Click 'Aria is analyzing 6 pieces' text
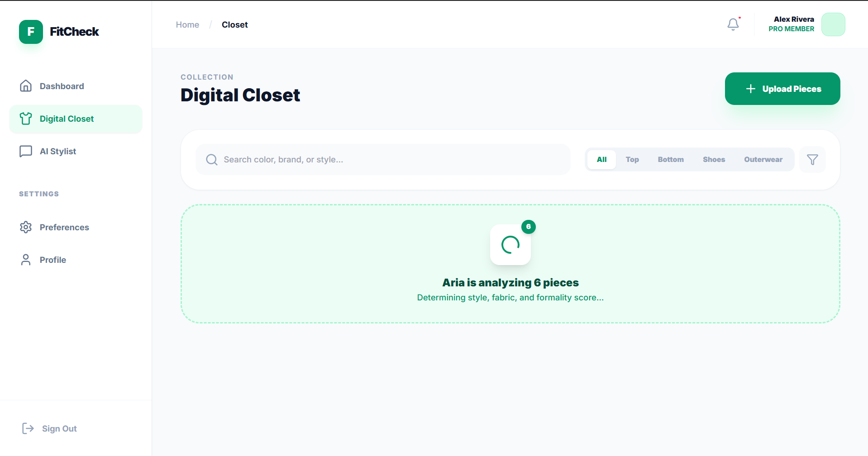Screen dimensions: 868x456 (510, 283)
